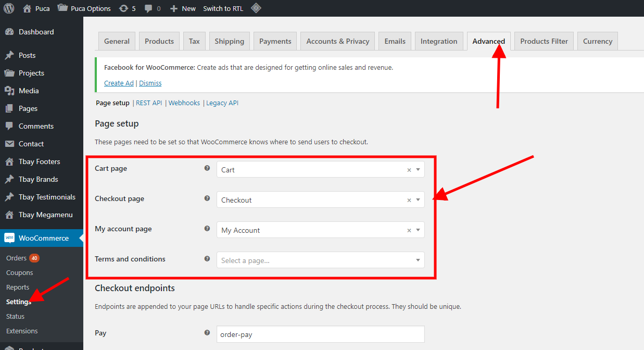Click the Create Ad link
Screen dimensions: 644x350
pos(119,83)
